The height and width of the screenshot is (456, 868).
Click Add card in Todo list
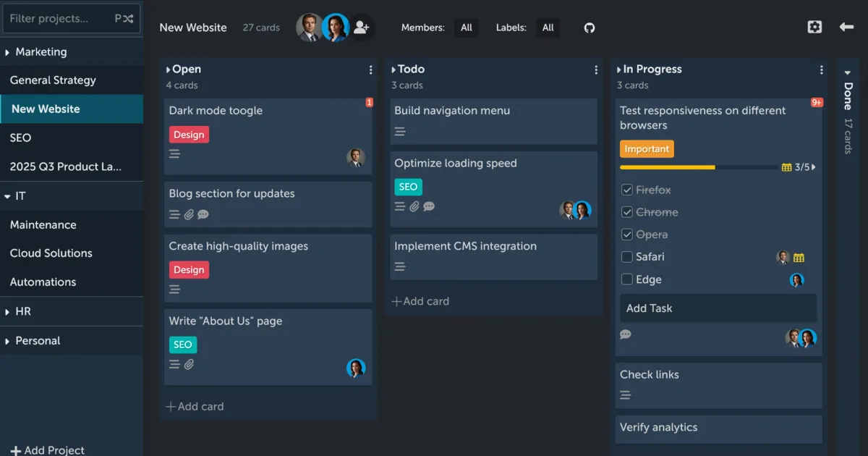(x=420, y=301)
